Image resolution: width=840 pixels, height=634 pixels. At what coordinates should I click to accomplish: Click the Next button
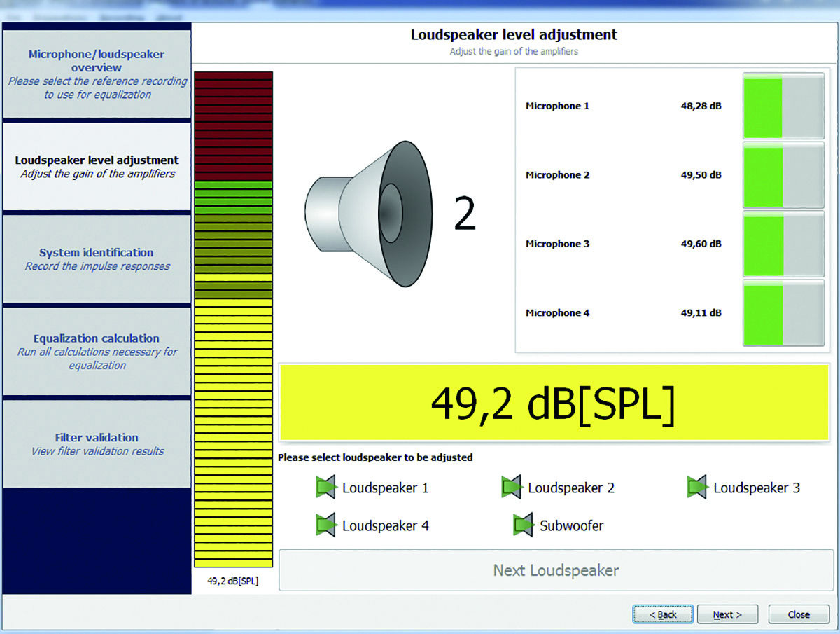(727, 614)
